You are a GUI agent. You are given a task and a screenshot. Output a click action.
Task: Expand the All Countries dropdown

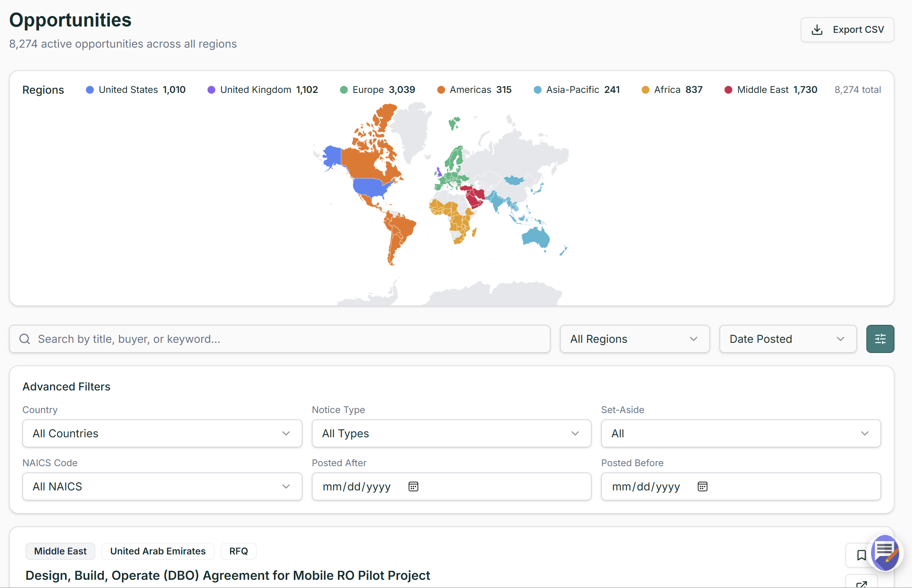[162, 433]
